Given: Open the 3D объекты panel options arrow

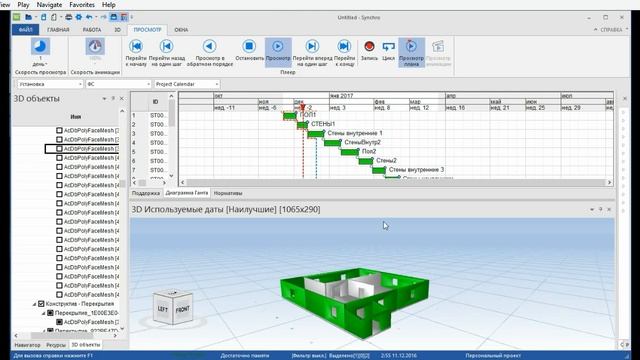Looking at the screenshot, I should (x=104, y=98).
